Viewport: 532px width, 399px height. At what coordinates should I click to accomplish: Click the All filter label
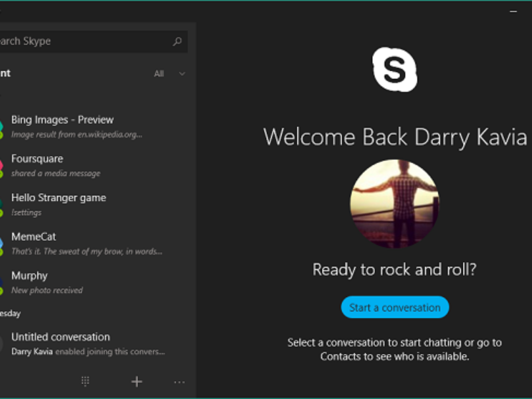159,74
